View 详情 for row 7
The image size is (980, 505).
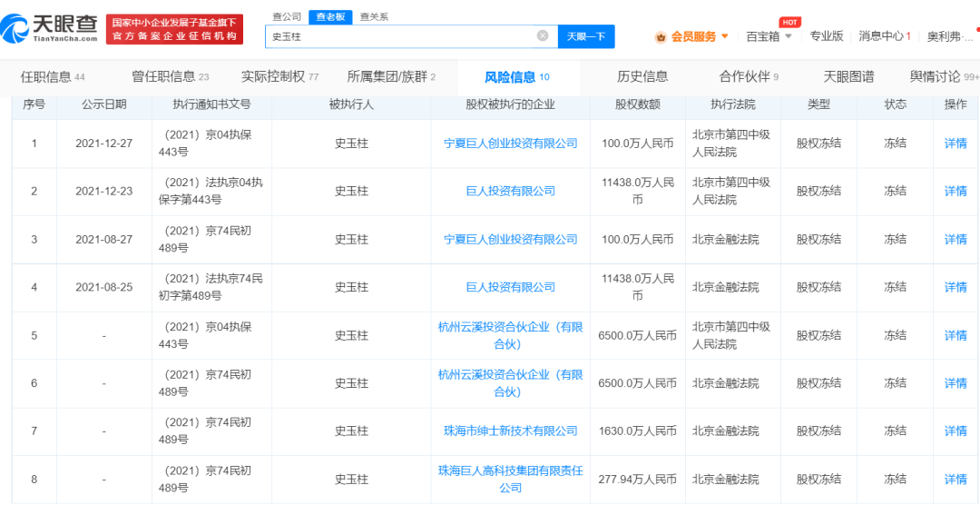coord(955,431)
